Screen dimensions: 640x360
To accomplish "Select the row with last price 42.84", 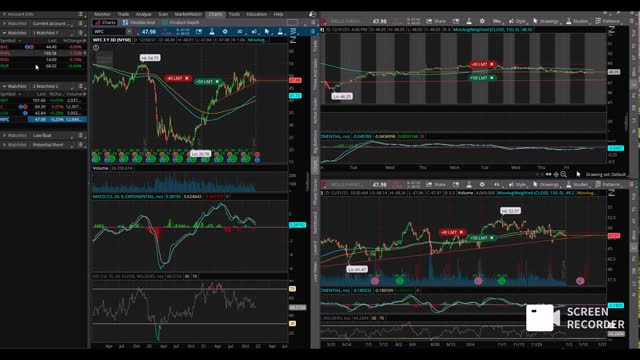I will pos(43,113).
